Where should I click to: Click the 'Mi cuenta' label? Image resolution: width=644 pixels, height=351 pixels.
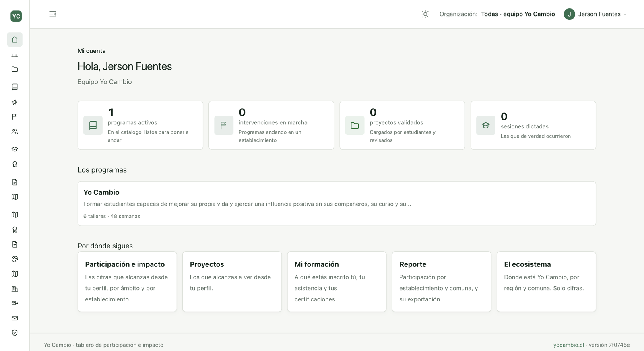click(x=92, y=51)
